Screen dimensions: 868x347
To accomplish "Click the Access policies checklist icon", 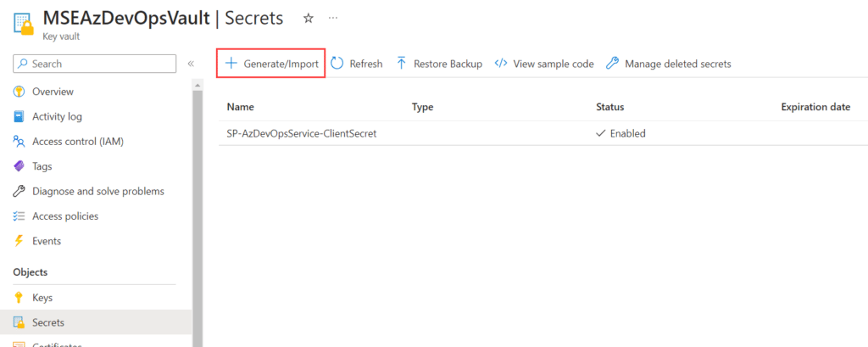I will pyautogui.click(x=19, y=216).
